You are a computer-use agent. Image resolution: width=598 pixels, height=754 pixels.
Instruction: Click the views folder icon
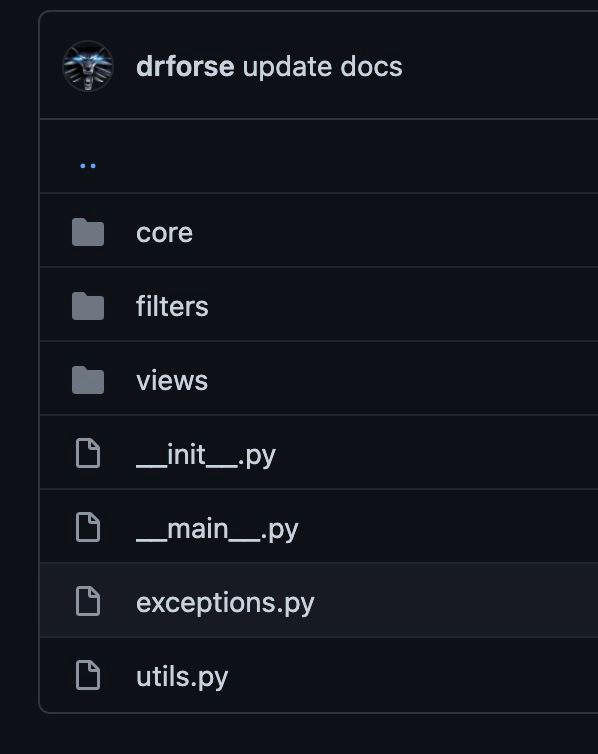[88, 380]
